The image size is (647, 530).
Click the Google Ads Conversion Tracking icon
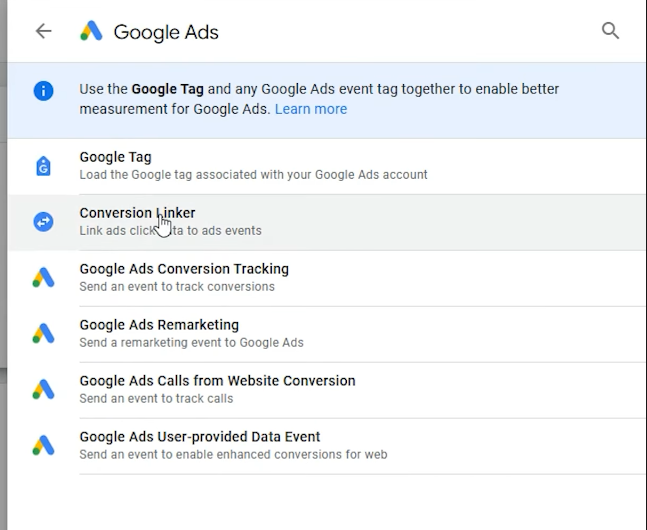[43, 278]
